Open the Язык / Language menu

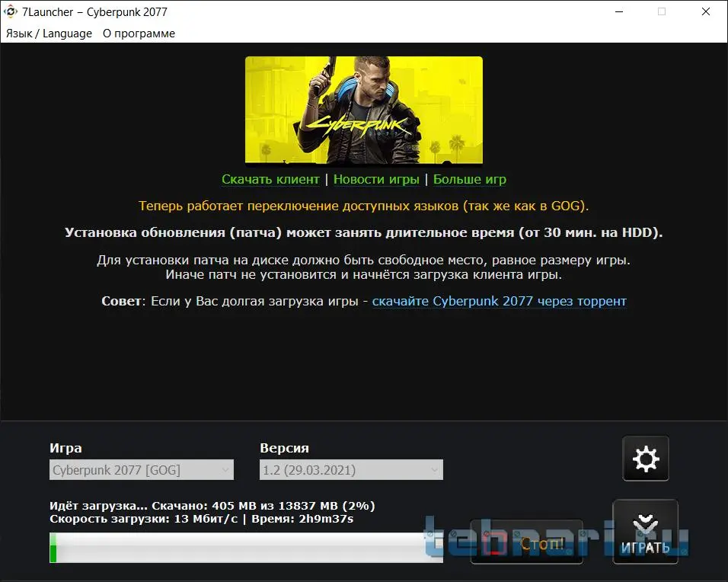tap(49, 34)
